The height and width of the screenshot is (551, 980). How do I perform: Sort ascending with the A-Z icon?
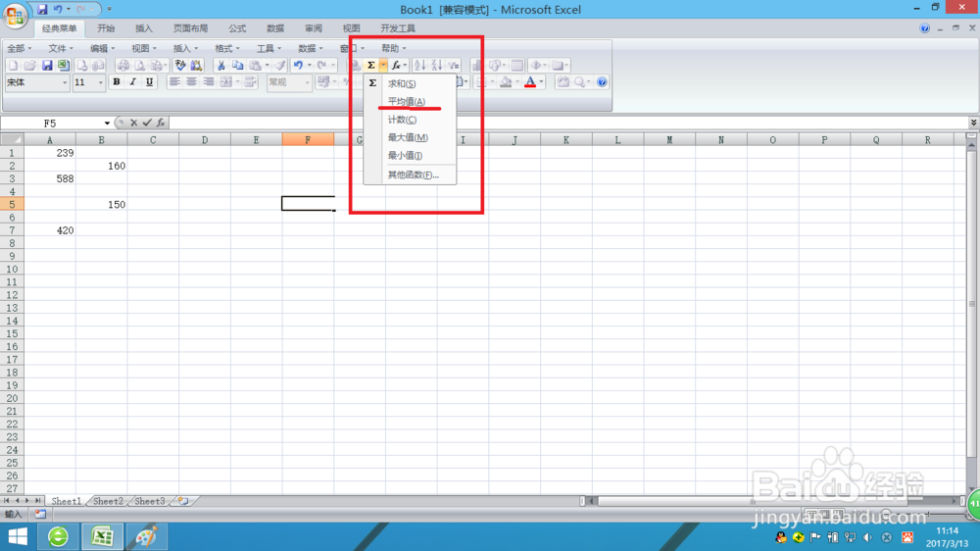(x=420, y=65)
